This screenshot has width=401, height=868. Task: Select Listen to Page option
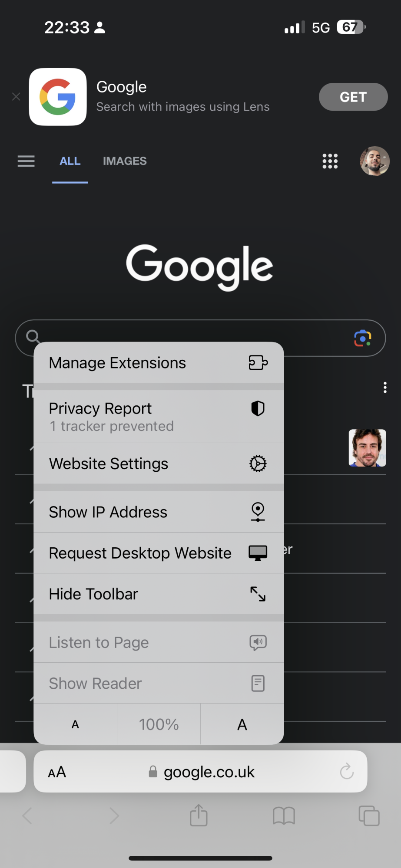coord(159,642)
